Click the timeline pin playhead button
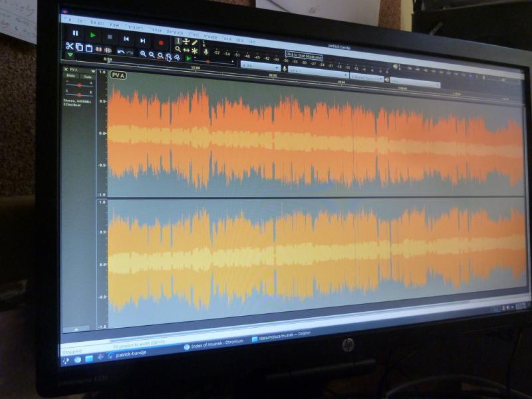 coord(70,55)
